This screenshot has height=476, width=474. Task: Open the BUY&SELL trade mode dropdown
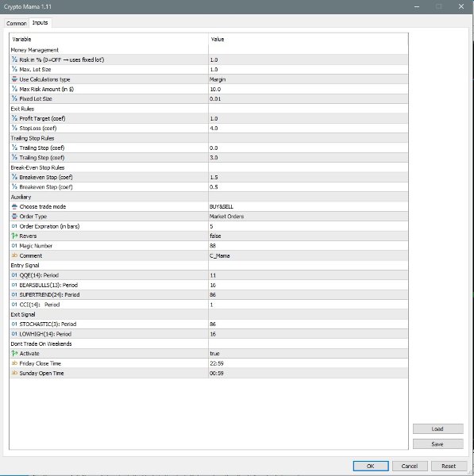pyautogui.click(x=308, y=206)
